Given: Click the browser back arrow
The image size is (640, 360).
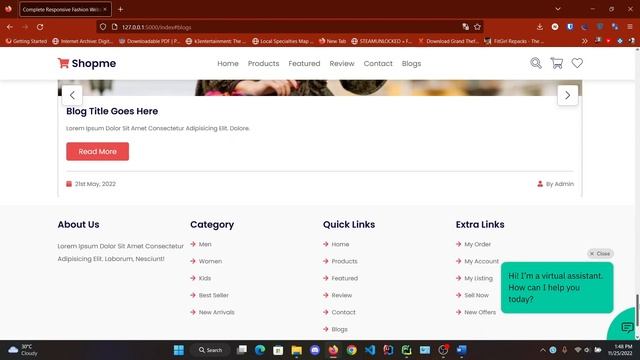Looking at the screenshot, I should click(10, 27).
